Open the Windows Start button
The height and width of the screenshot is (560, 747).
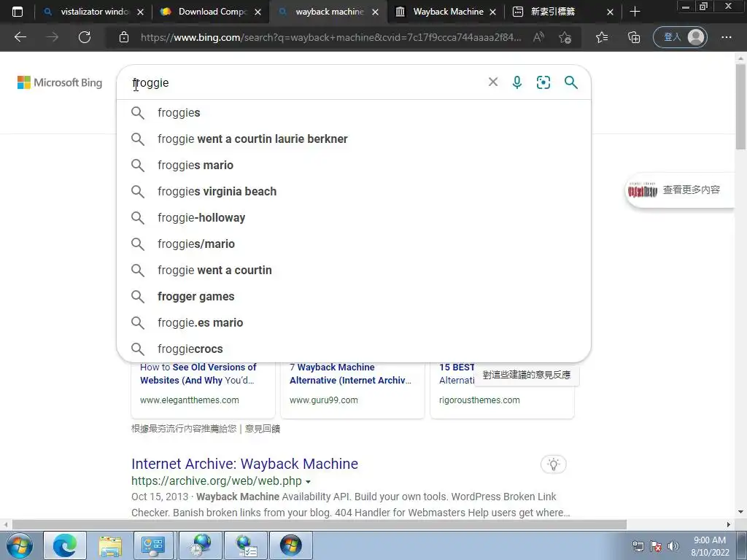(19, 545)
